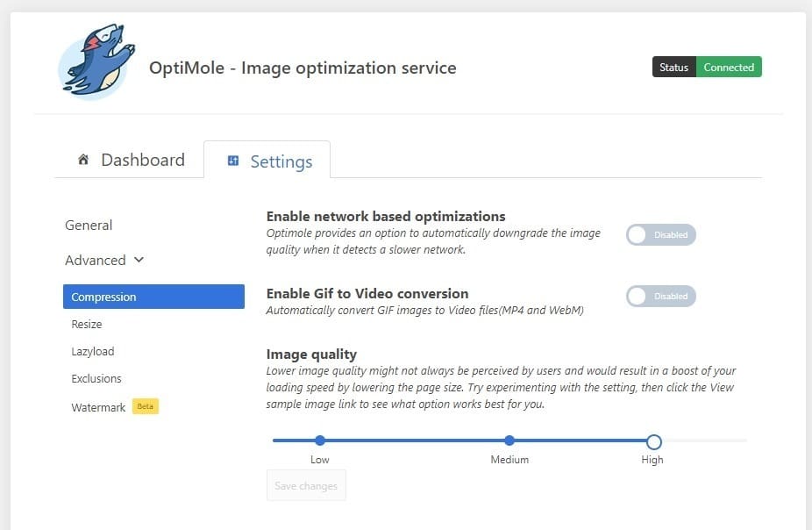
Task: Enable network based optimizations toggle
Action: pos(661,234)
